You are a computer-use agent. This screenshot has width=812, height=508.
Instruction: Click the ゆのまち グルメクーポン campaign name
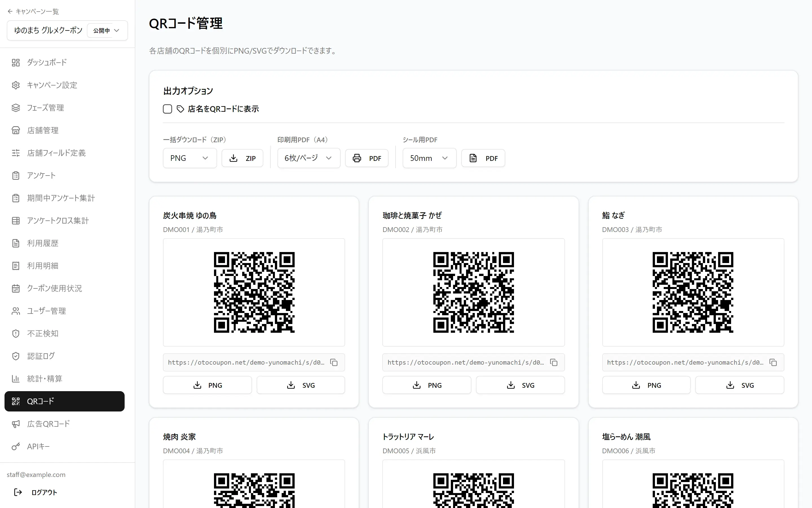[48, 30]
